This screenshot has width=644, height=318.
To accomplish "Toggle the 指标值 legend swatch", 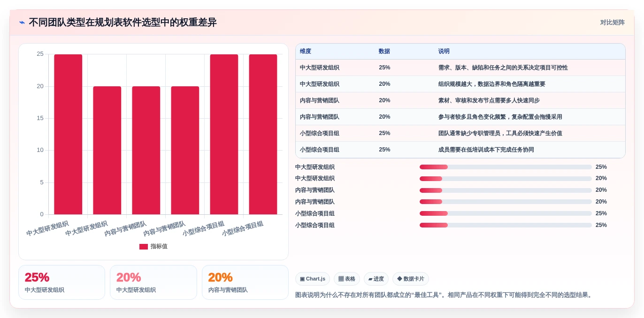I will (x=144, y=247).
